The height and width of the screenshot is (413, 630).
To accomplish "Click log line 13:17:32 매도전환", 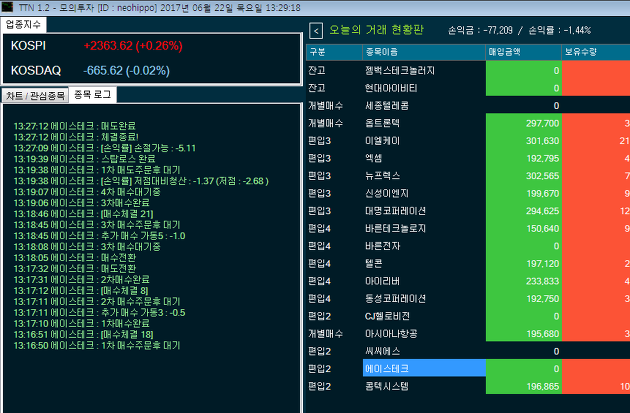I will click(75, 268).
